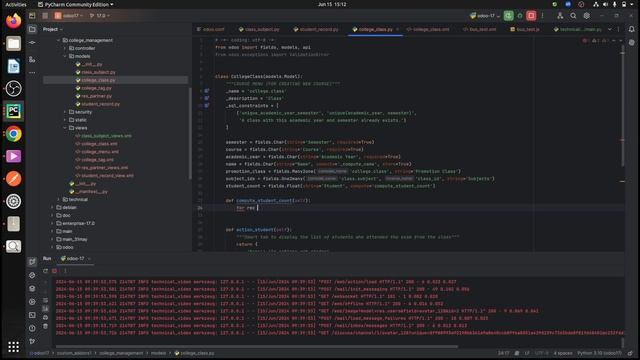The image size is (640, 360).
Task: Open odoo-17 run configuration dropdown
Action: click(485, 16)
